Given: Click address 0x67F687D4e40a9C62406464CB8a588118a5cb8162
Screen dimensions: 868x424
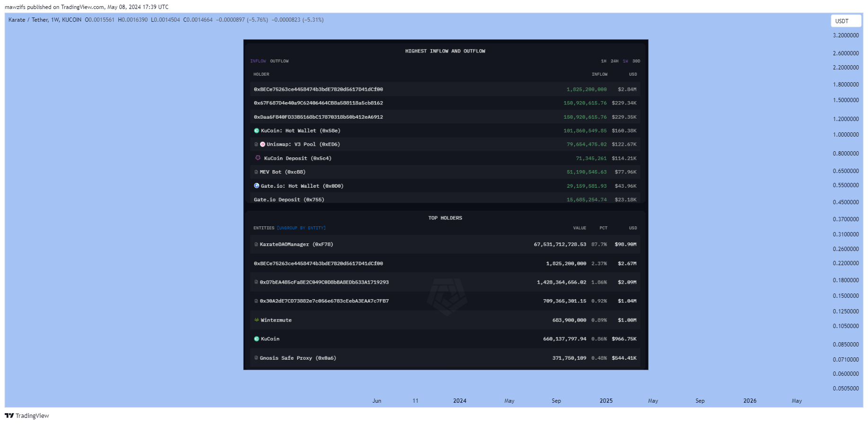Looking at the screenshot, I should [x=318, y=103].
